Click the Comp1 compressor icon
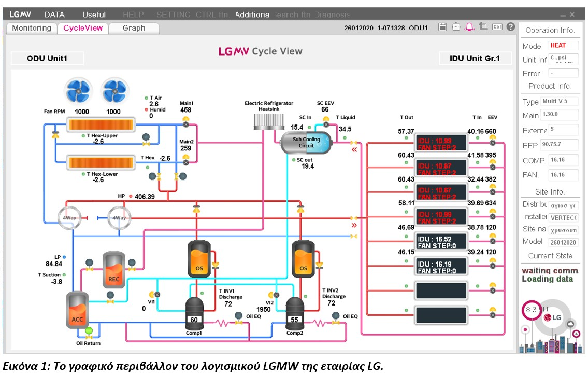Image resolution: width=588 pixels, height=374 pixels. (x=194, y=313)
